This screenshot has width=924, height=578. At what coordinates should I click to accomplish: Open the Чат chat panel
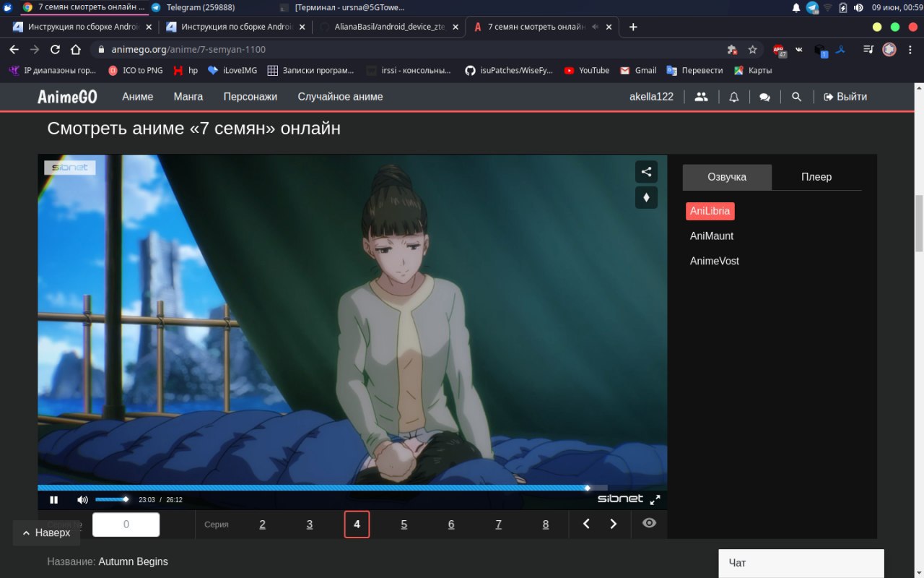(x=801, y=563)
